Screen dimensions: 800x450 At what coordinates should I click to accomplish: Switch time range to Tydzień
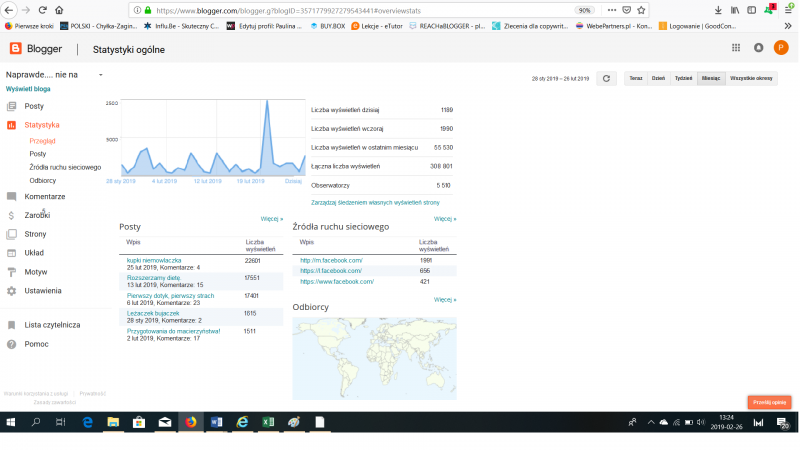click(683, 78)
